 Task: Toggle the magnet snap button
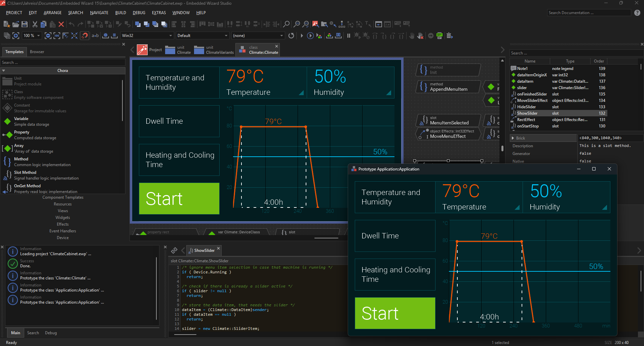[85, 36]
